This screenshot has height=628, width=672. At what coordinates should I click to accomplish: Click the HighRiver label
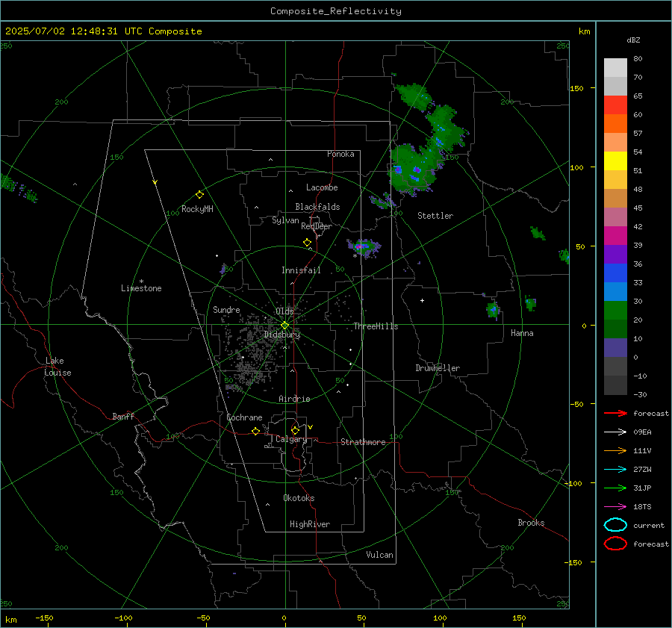coord(310,524)
